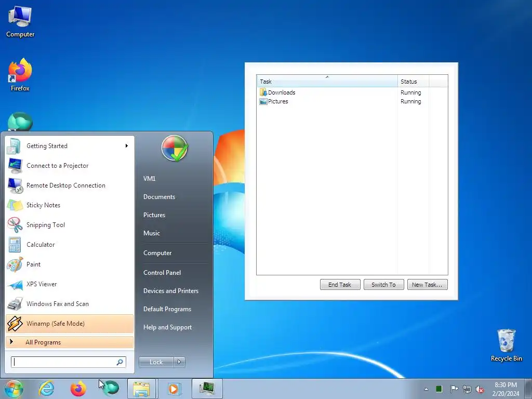Screen dimensions: 532x399
Task: Open Getting Started from Start menu
Action: (70, 146)
